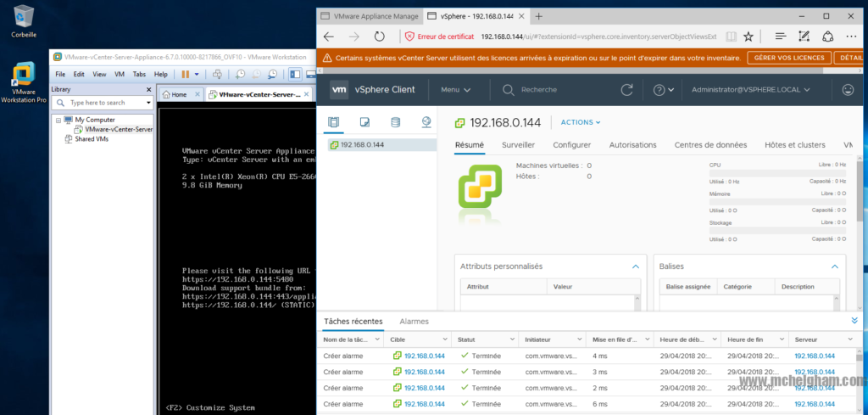
Task: Open the Statut column filter dropdown
Action: [x=511, y=339]
